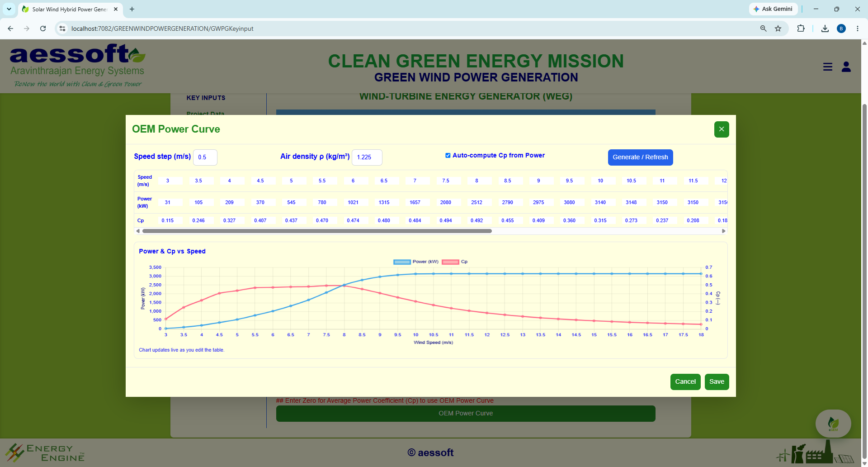This screenshot has height=467, width=868.
Task: Click the CLEAN GREEN ENERGY MISSION heading
Action: tap(476, 61)
